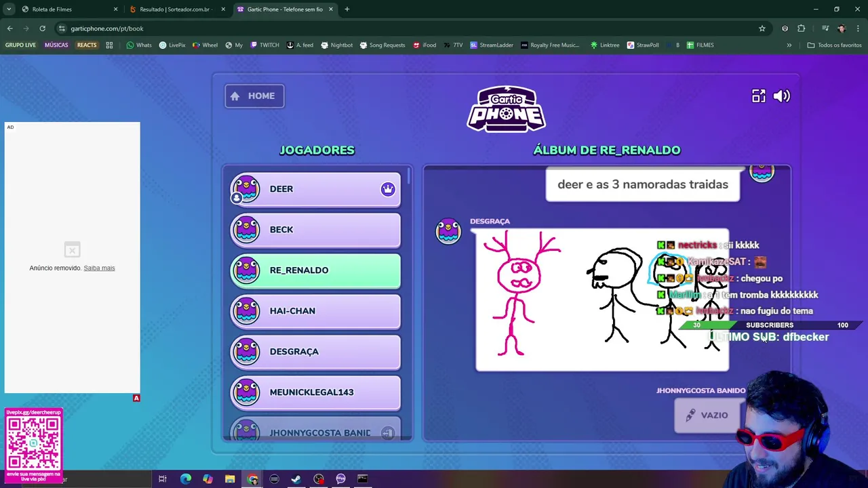Select player DESGRAÇA in the list
Viewport: 868px width, 488px height.
tap(315, 352)
